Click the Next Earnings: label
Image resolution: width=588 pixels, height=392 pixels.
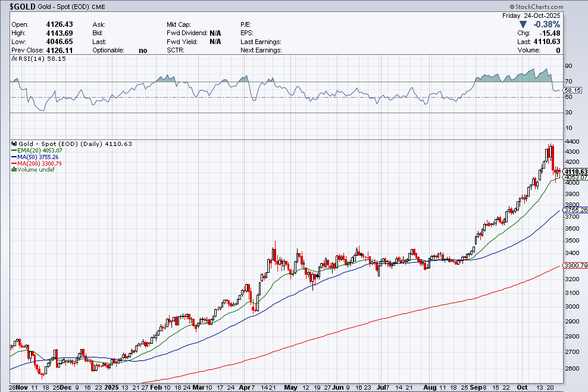[x=261, y=50]
